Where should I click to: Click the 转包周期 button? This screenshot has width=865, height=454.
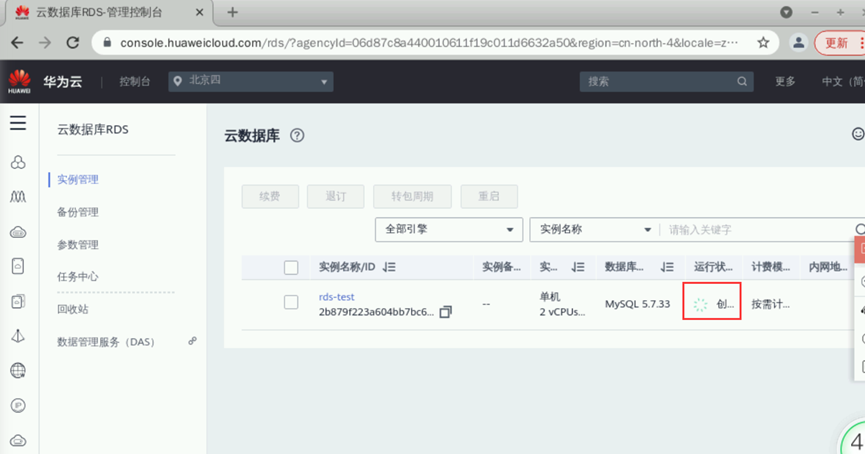click(412, 196)
